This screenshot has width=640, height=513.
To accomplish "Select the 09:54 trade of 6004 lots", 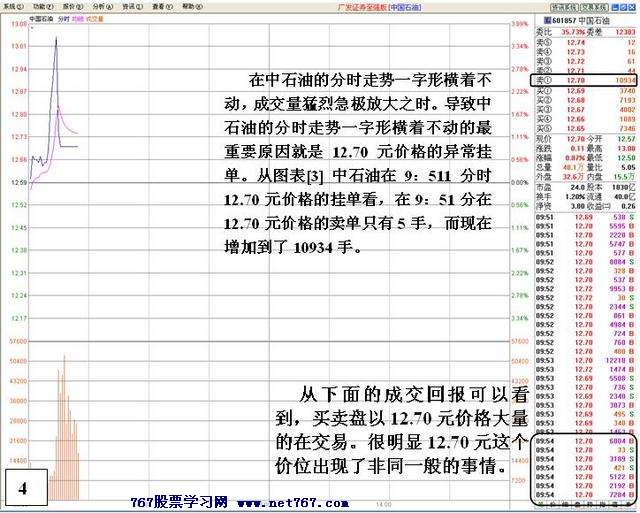I will 586,441.
